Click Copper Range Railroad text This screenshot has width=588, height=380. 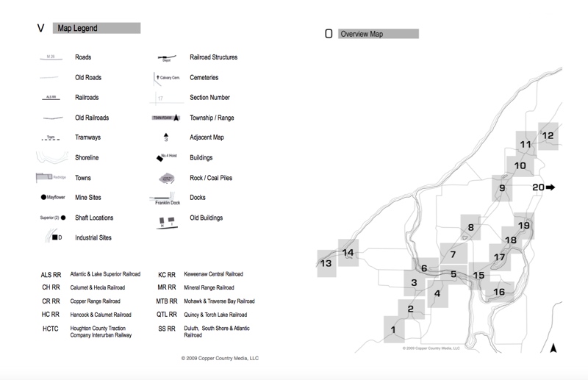(x=96, y=301)
